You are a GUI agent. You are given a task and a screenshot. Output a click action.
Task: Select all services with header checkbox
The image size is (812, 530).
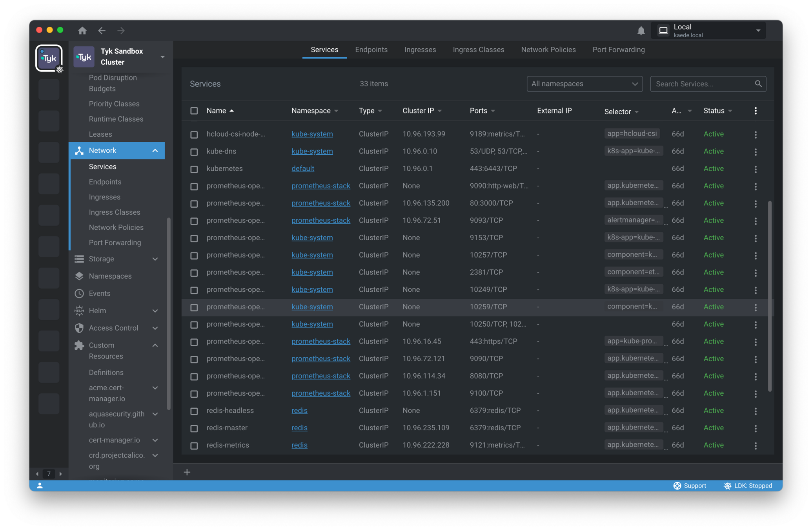point(194,111)
